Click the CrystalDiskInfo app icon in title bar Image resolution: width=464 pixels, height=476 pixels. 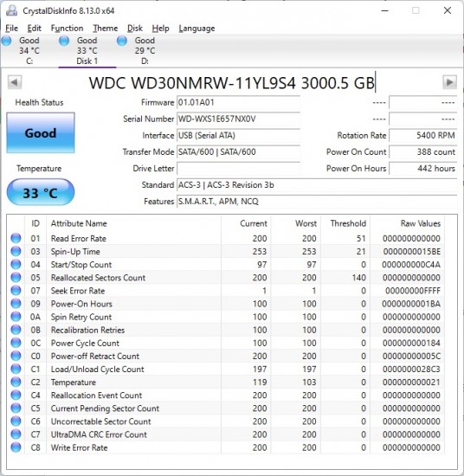[x=12, y=10]
